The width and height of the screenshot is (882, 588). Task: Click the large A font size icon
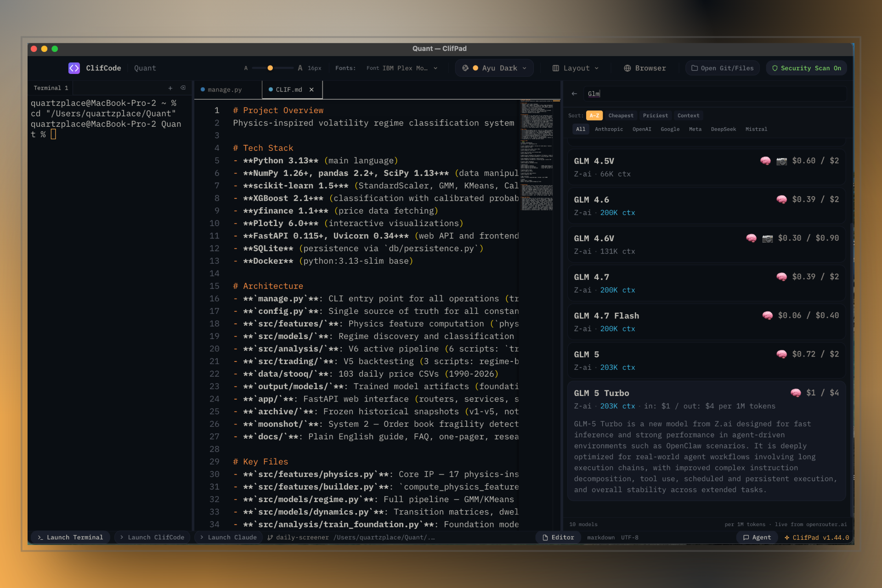[x=300, y=68]
